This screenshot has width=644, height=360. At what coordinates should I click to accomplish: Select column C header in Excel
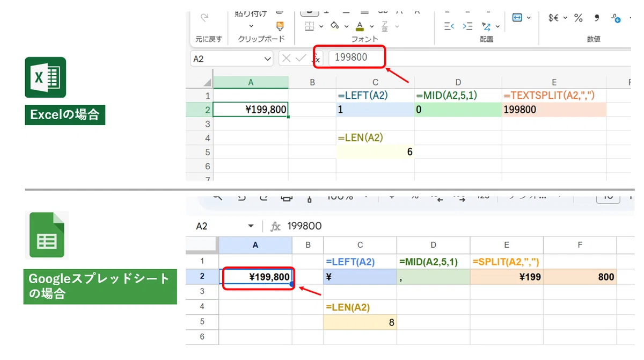click(x=375, y=82)
